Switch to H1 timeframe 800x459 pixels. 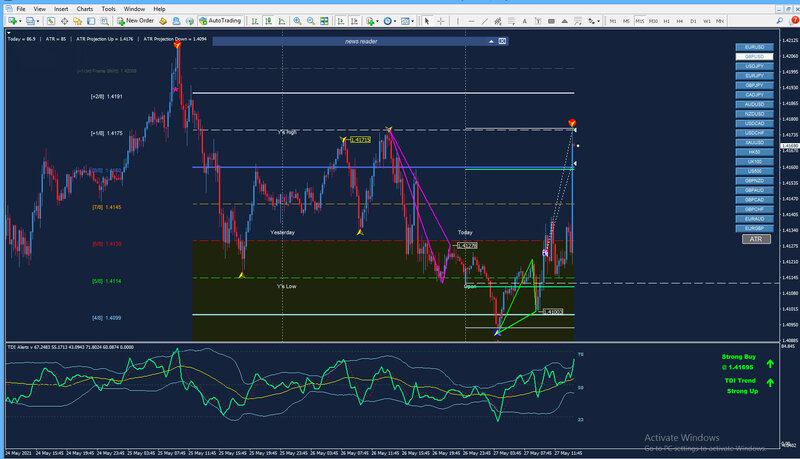click(x=666, y=21)
